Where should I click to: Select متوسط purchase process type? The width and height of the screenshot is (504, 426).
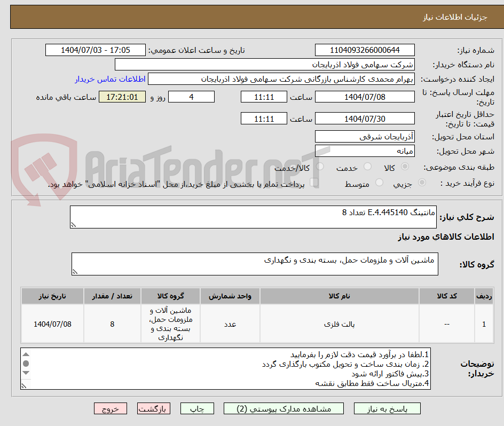click(379, 182)
